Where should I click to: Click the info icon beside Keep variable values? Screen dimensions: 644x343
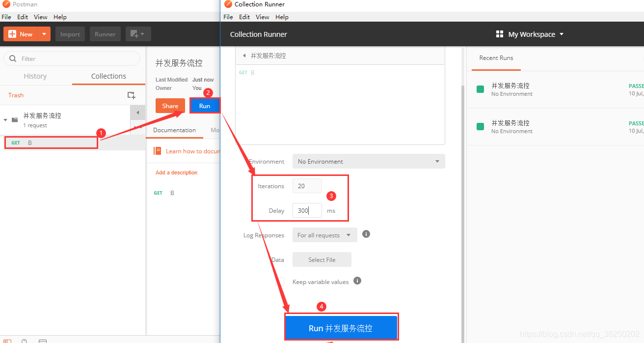pos(357,281)
